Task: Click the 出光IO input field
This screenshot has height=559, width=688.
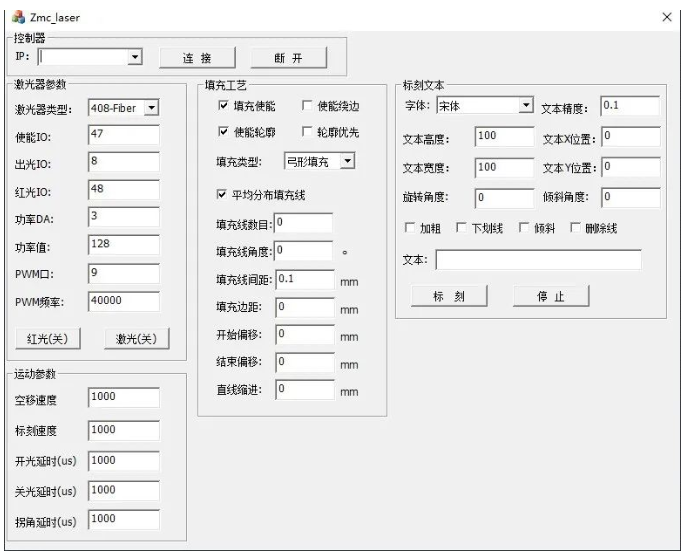Action: tap(124, 162)
